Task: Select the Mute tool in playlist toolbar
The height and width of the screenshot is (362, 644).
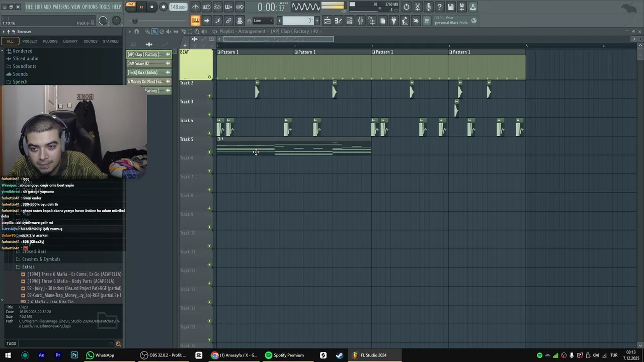Action: pyautogui.click(x=169, y=32)
